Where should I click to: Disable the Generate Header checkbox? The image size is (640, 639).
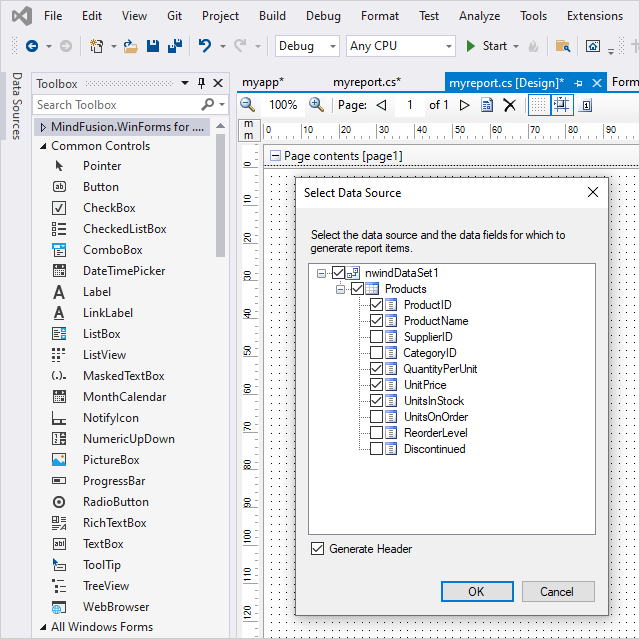318,549
